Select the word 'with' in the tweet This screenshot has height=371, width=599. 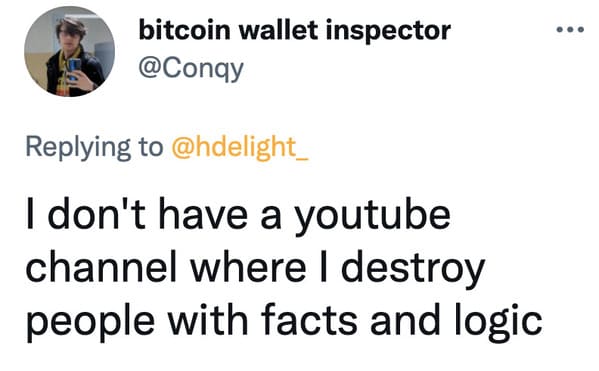(x=208, y=319)
